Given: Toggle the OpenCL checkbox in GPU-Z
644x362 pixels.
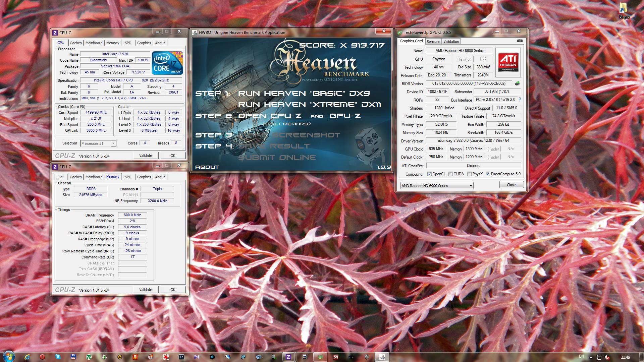Looking at the screenshot, I should pyautogui.click(x=429, y=174).
